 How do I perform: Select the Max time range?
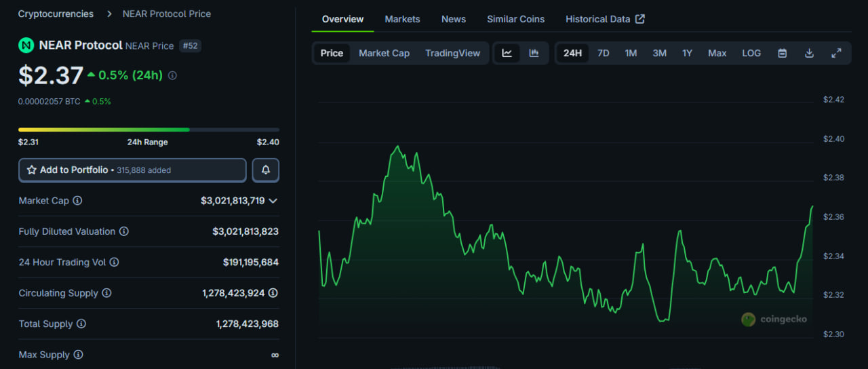click(717, 53)
